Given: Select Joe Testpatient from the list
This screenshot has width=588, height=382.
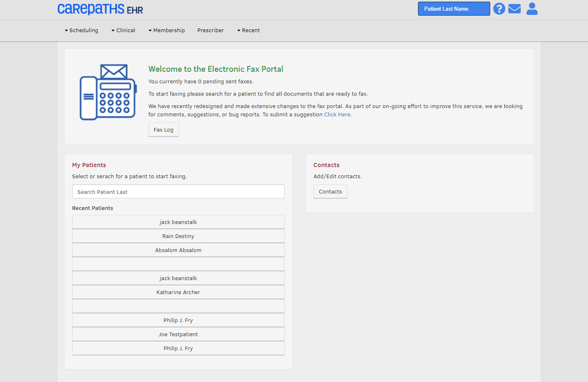Looking at the screenshot, I should [x=178, y=334].
